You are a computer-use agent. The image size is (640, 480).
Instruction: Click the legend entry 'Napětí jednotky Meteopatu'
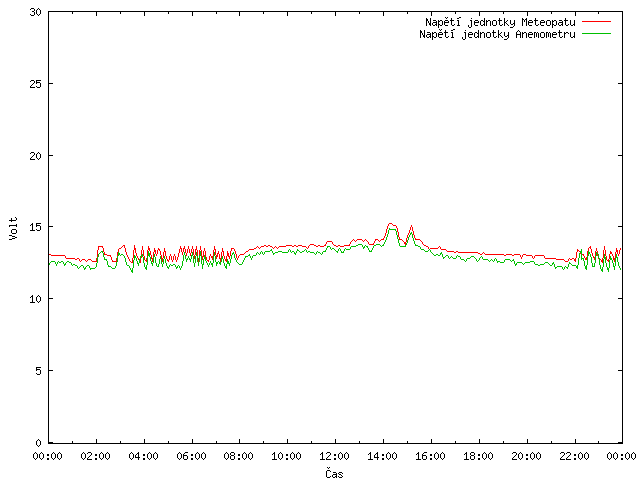click(x=500, y=22)
